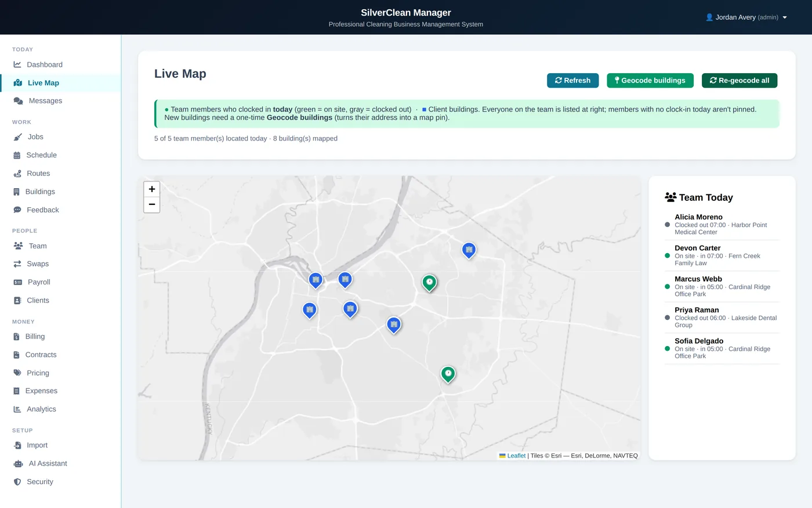
Task: Click the Clients address book icon
Action: point(17,301)
